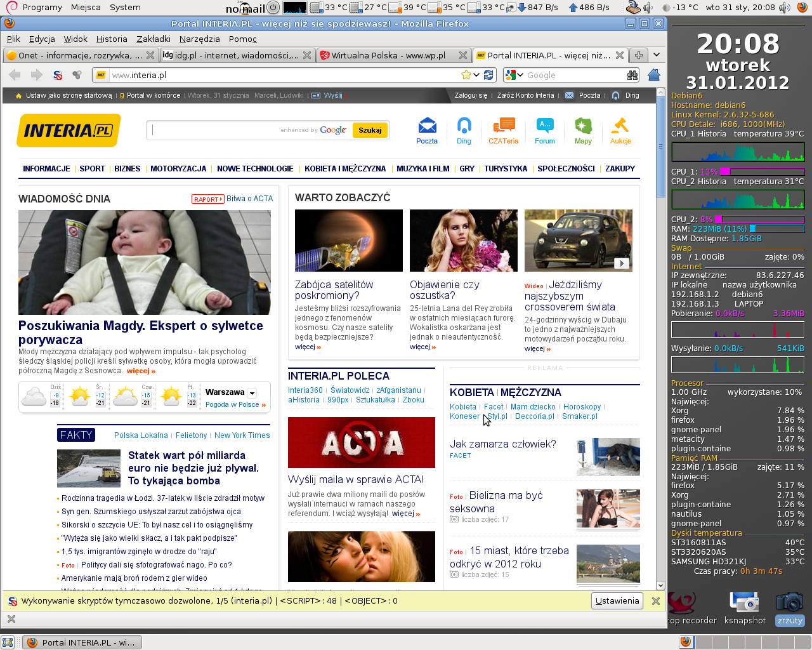The height and width of the screenshot is (650, 812).
Task: Bookmark page with star icon
Action: pos(466,75)
